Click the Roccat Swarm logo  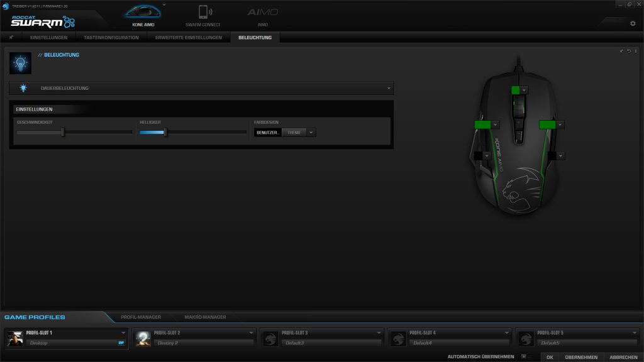tap(43, 21)
